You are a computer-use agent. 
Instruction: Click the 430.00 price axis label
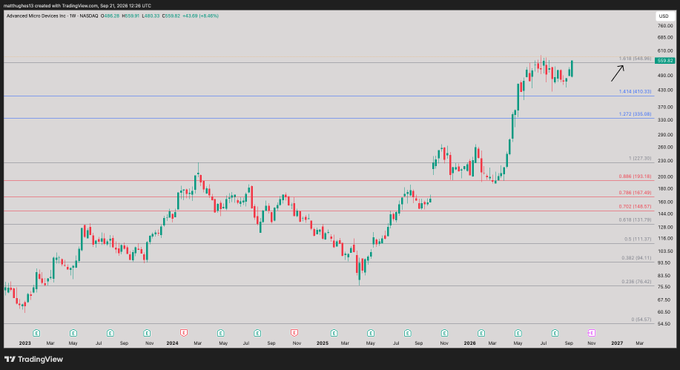coord(665,90)
